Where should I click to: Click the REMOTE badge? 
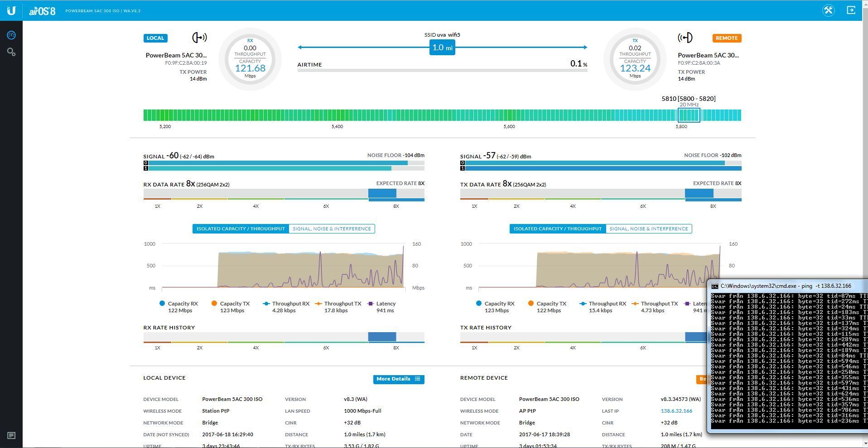click(727, 38)
